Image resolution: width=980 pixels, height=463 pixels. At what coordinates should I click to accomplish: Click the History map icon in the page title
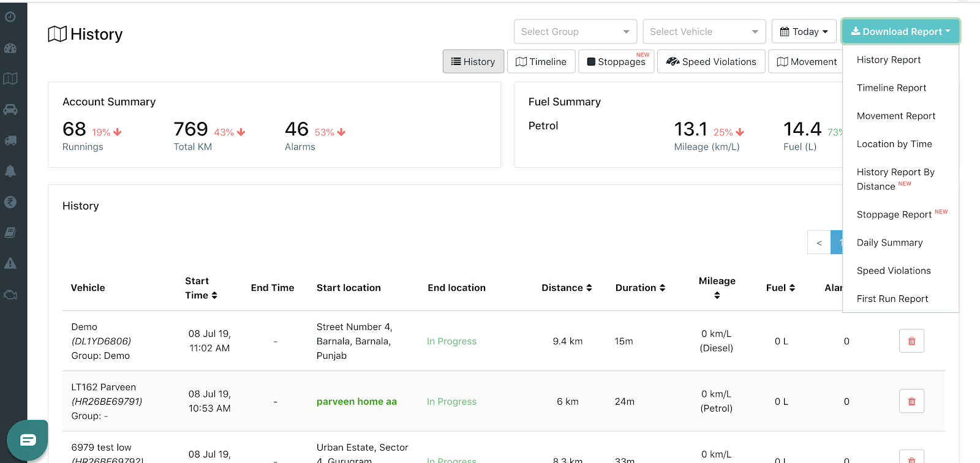pyautogui.click(x=57, y=34)
